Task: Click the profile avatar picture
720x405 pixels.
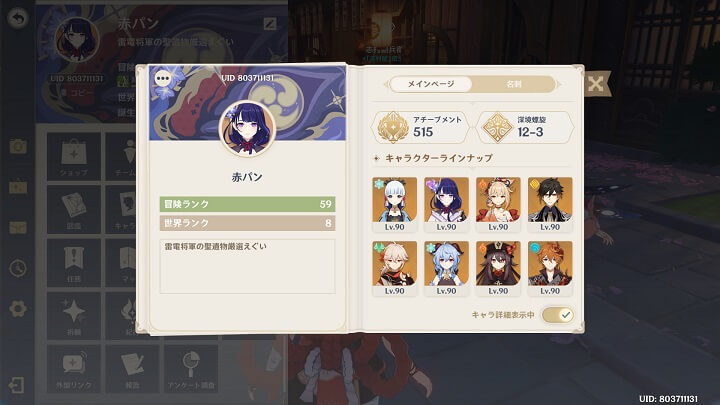Action: tap(247, 129)
